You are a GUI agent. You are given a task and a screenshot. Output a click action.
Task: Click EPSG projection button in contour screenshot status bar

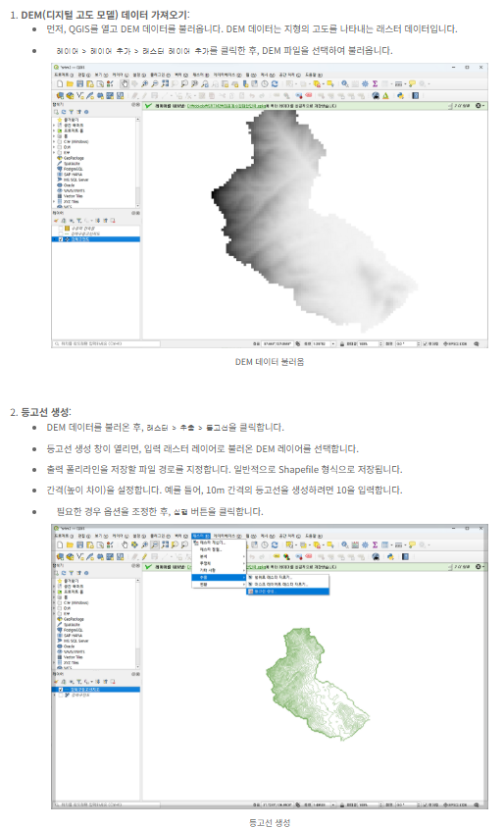[456, 804]
